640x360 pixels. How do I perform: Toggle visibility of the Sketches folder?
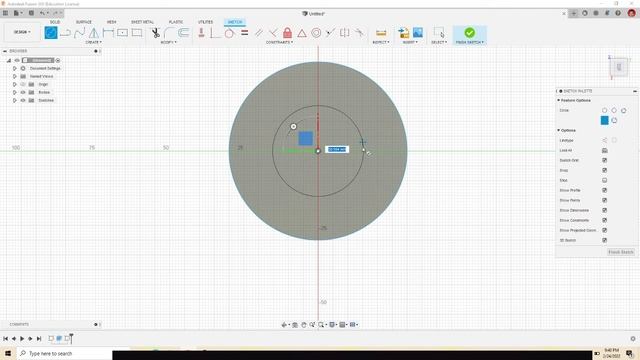tap(23, 100)
